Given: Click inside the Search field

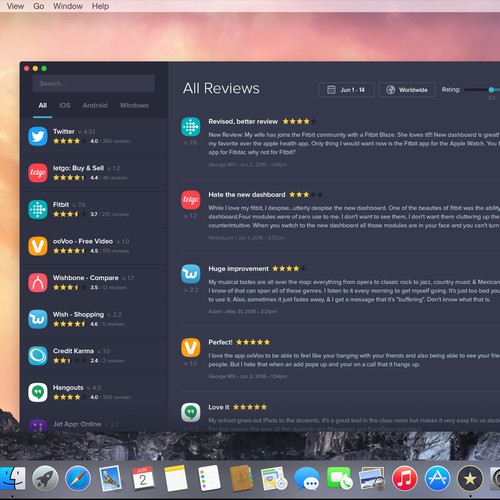Looking at the screenshot, I should click(94, 83).
